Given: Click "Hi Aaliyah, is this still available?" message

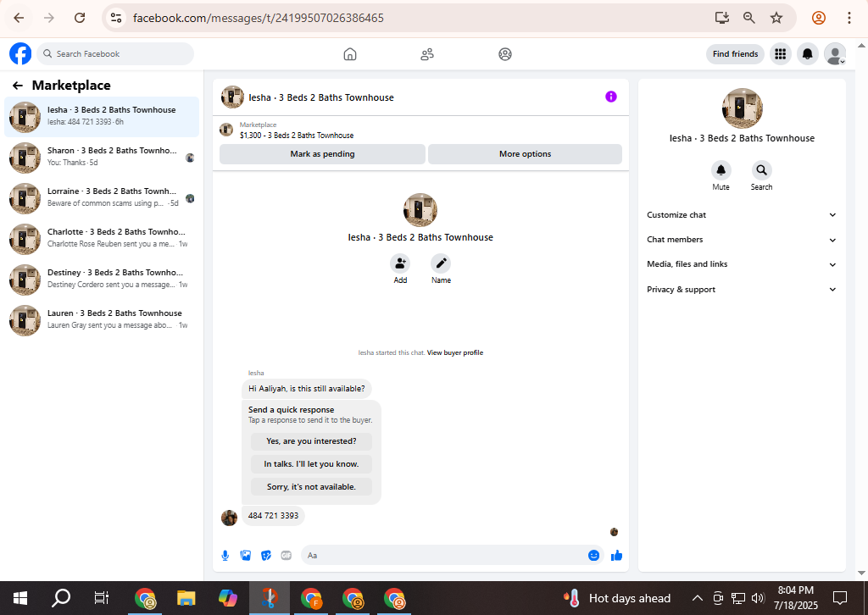Looking at the screenshot, I should (x=307, y=388).
